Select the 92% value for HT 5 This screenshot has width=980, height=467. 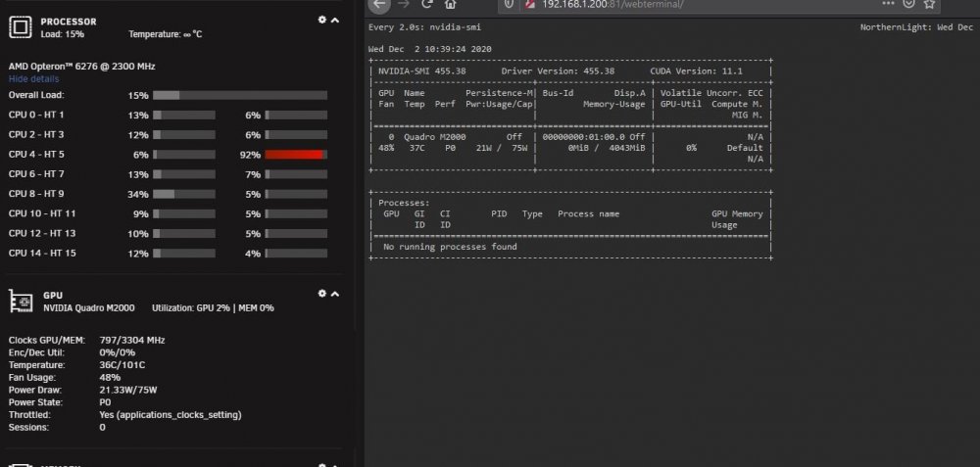(x=250, y=155)
